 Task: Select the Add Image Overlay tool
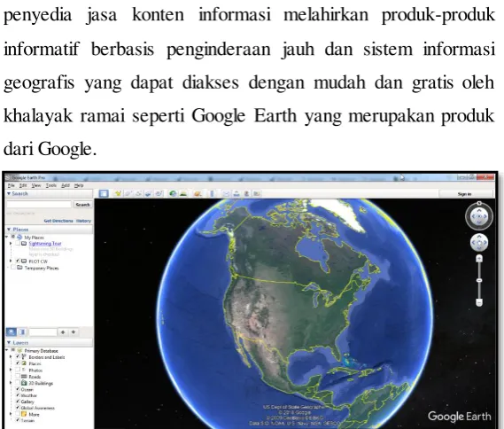(x=148, y=193)
